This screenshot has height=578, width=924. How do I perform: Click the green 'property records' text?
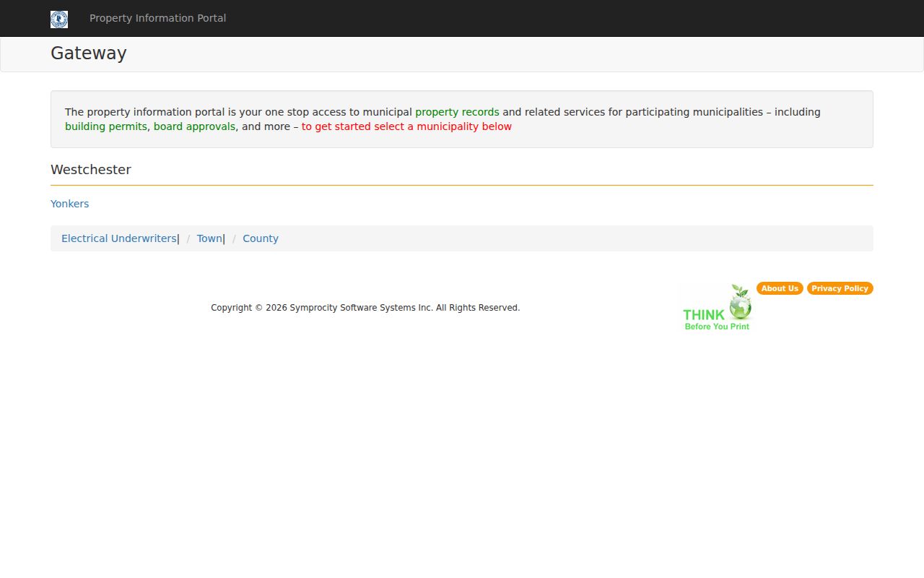coord(457,112)
